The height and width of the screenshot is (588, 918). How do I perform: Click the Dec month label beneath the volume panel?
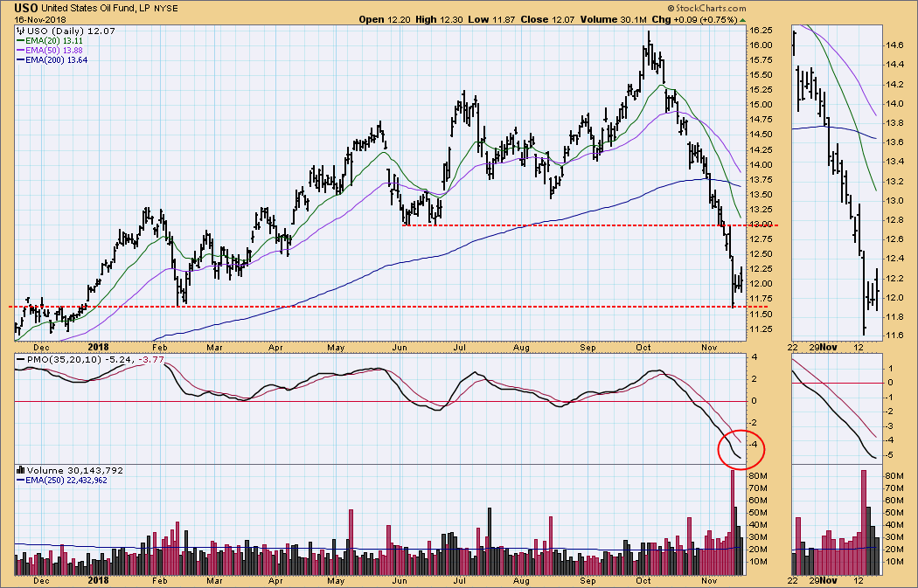41,580
